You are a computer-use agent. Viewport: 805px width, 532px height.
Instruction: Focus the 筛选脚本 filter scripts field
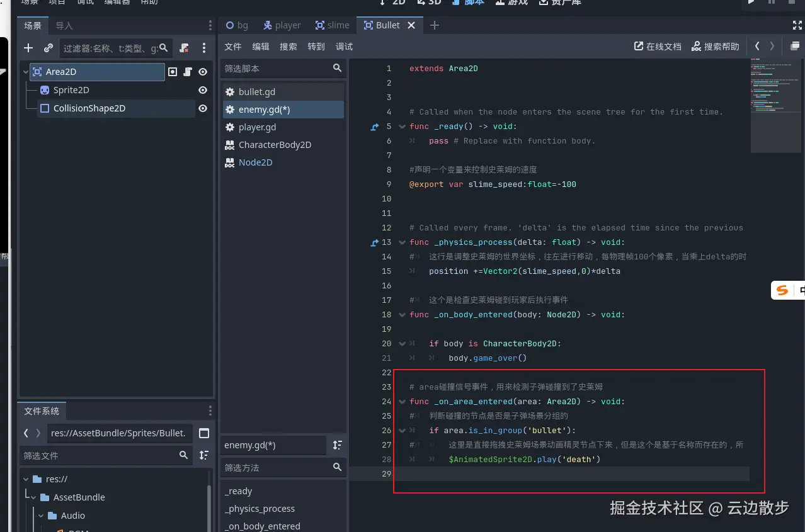coord(283,68)
